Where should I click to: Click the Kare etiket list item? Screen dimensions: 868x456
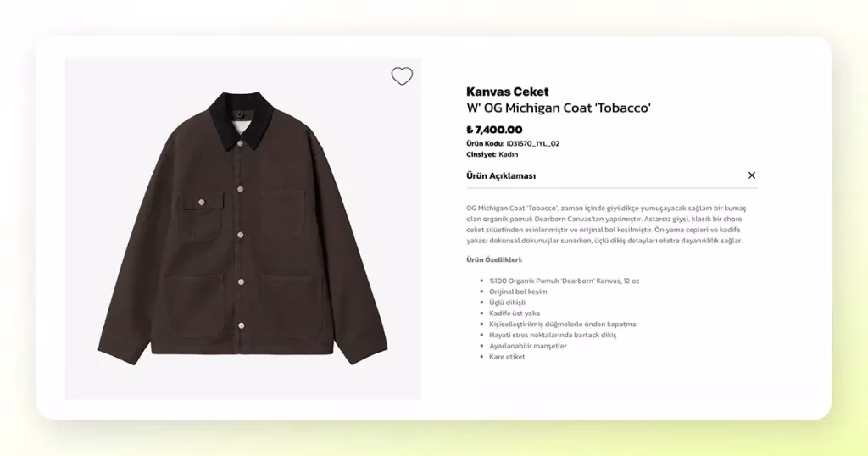(507, 356)
